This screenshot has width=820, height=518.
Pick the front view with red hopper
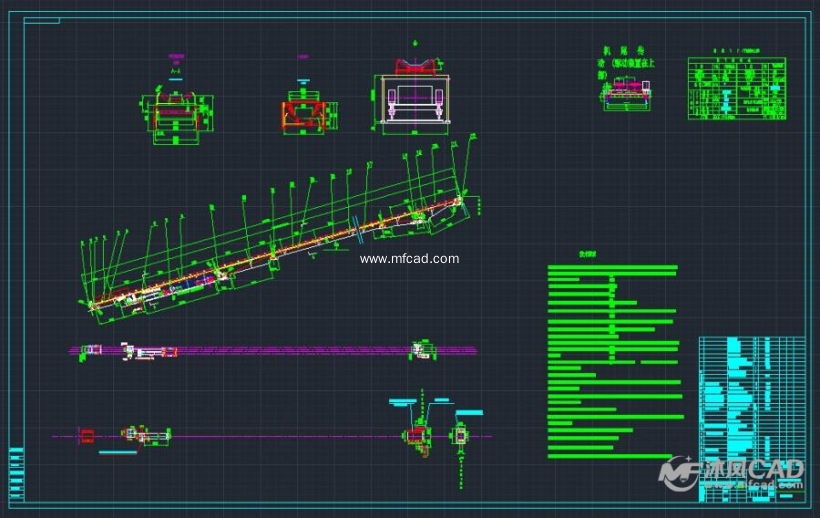pos(414,98)
